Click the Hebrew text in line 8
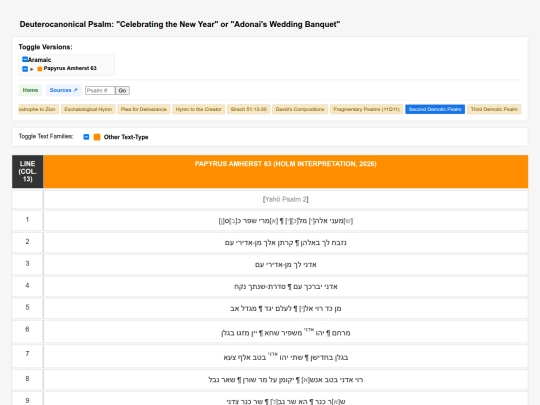Image resolution: width=540 pixels, height=405 pixels. tap(285, 380)
